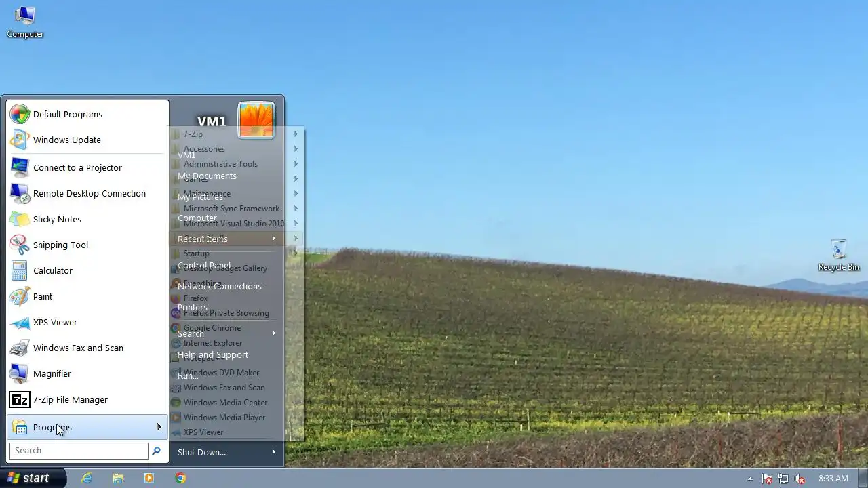Select the Computer desktop icon
Viewport: 868px width, 488px height.
coord(25,22)
